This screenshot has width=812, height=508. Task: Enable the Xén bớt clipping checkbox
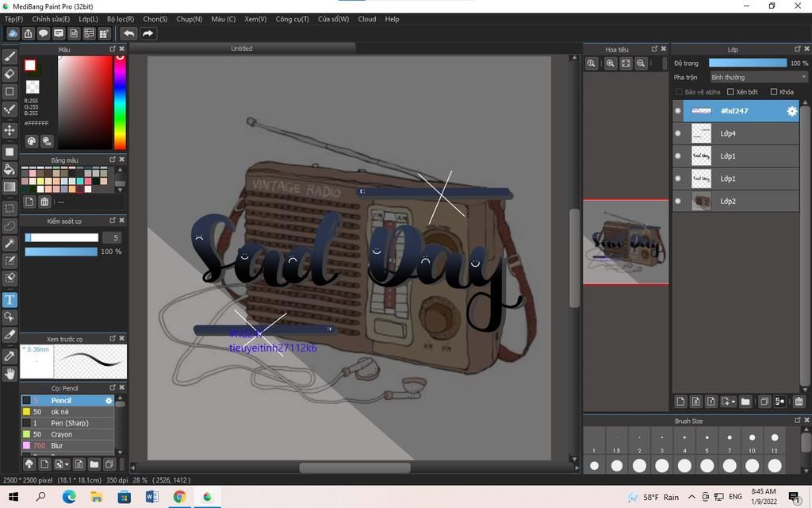(x=730, y=92)
